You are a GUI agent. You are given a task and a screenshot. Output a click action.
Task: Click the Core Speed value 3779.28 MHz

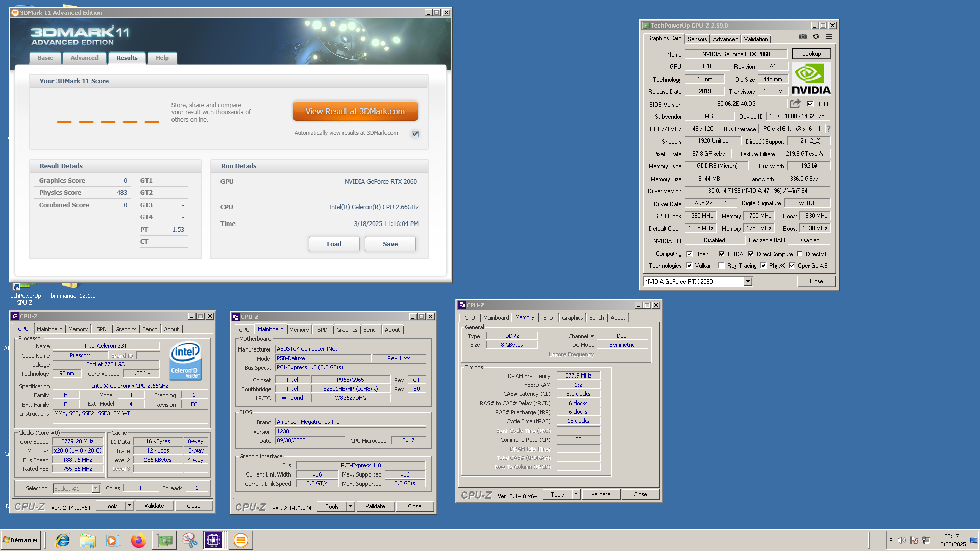[x=78, y=442]
